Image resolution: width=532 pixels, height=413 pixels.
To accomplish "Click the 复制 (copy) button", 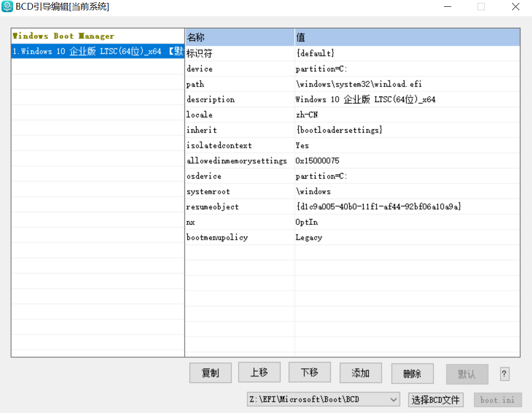I will point(211,373).
